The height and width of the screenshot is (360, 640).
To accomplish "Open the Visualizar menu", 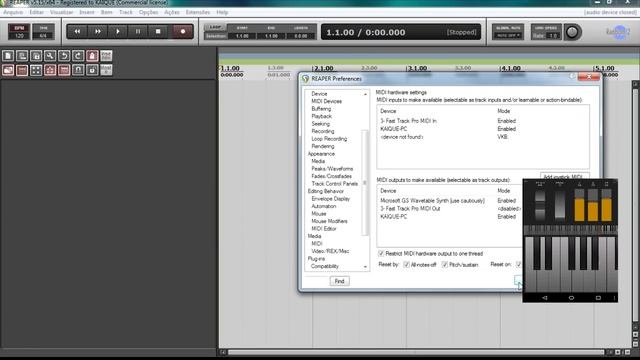I will (62, 12).
